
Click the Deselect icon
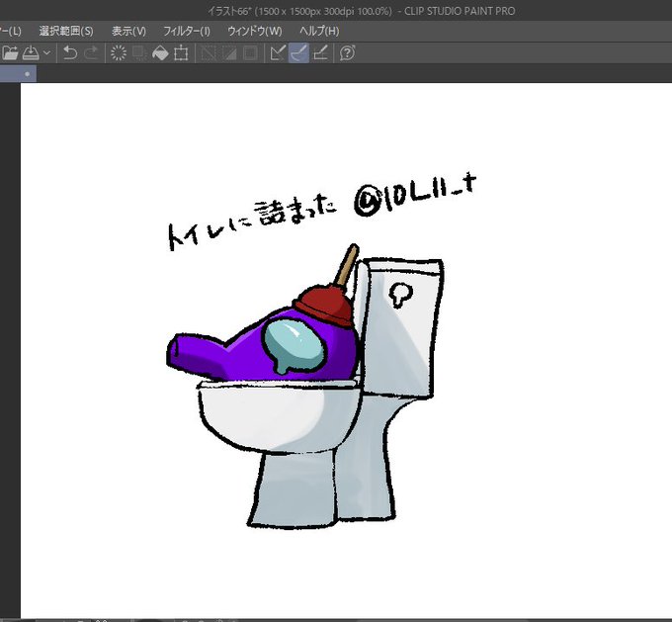[209, 53]
